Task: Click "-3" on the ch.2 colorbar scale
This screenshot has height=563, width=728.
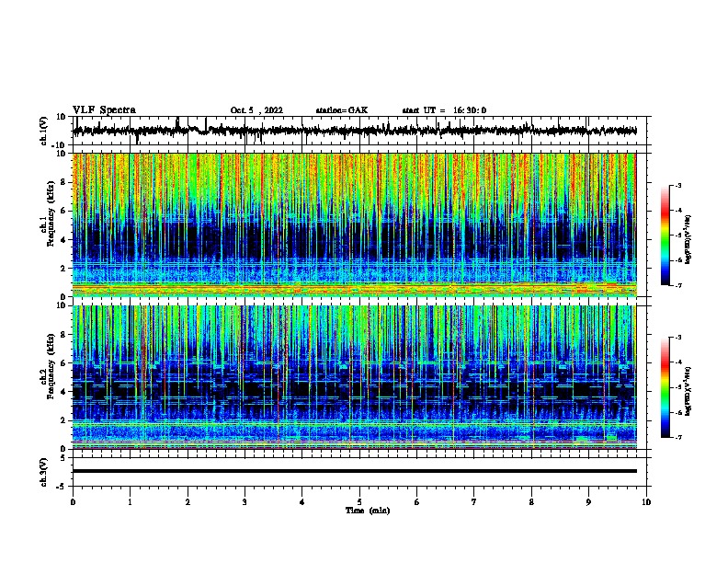Action: point(678,338)
